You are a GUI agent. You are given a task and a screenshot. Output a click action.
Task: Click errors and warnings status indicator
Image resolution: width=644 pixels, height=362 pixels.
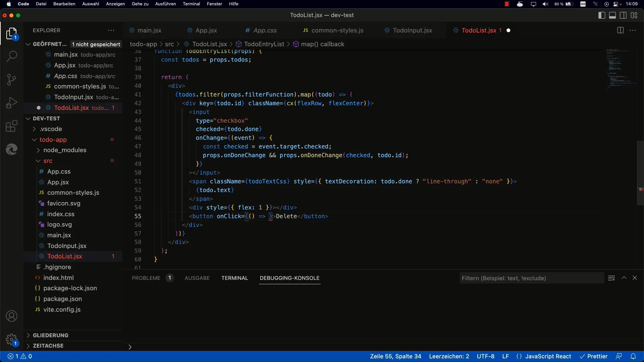point(20,356)
